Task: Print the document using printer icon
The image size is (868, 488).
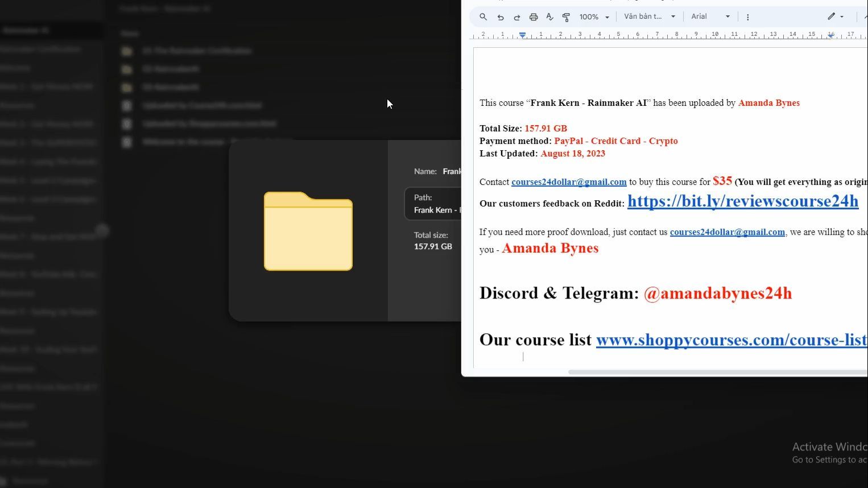Action: coord(534,17)
